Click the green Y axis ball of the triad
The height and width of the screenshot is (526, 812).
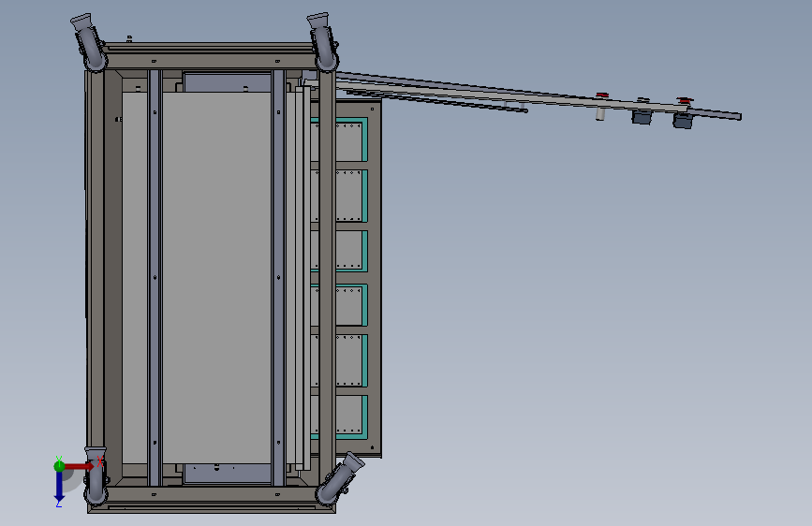(x=59, y=466)
